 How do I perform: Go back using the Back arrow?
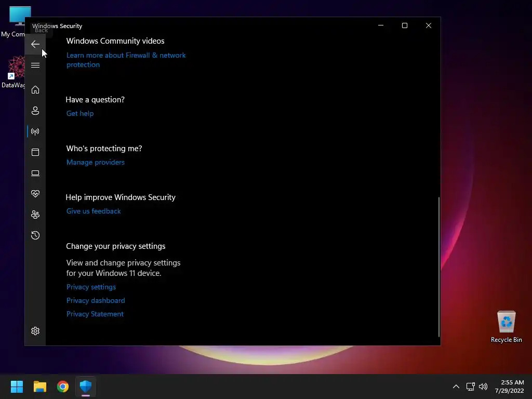coord(35,44)
